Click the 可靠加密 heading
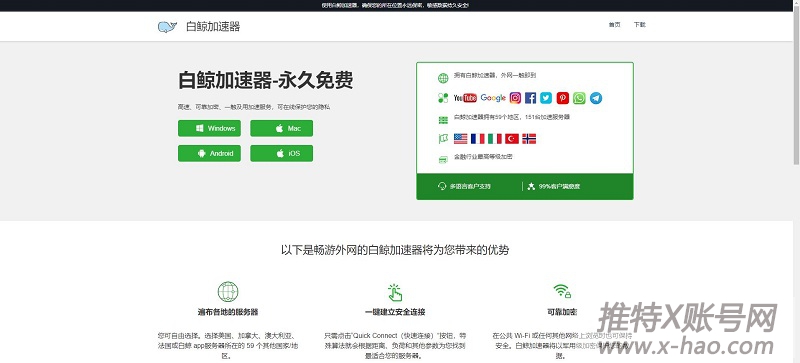Viewport: 800px width, 363px height. coord(562,312)
